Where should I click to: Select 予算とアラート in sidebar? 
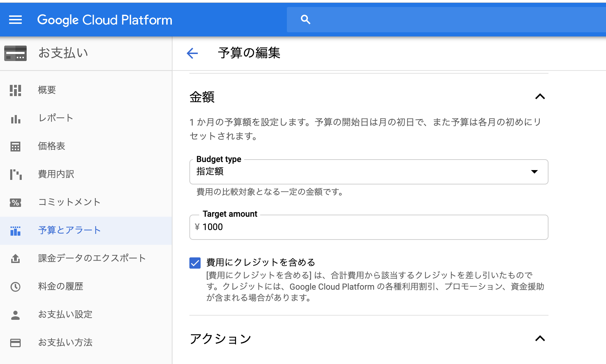(x=69, y=230)
